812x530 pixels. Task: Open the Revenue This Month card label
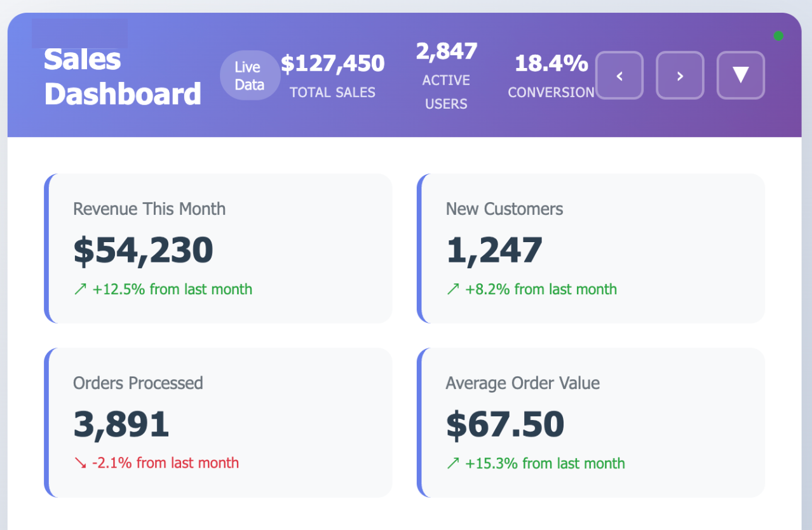coord(149,209)
